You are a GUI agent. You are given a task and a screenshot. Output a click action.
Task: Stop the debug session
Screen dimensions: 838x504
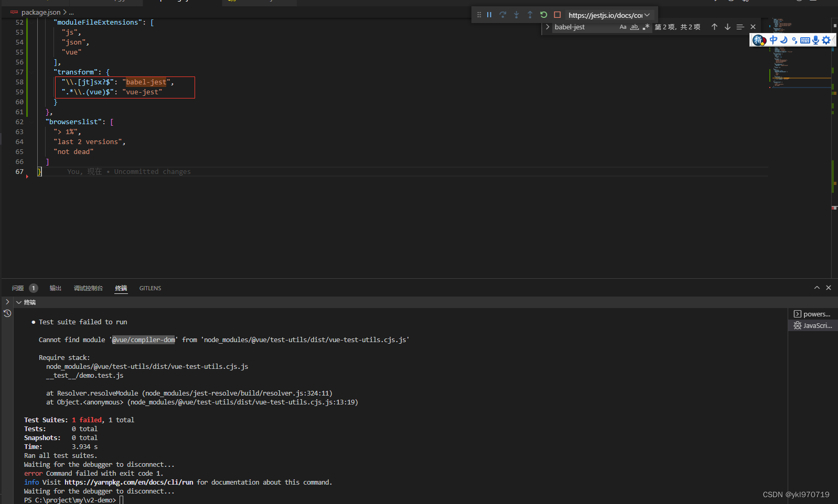557,15
